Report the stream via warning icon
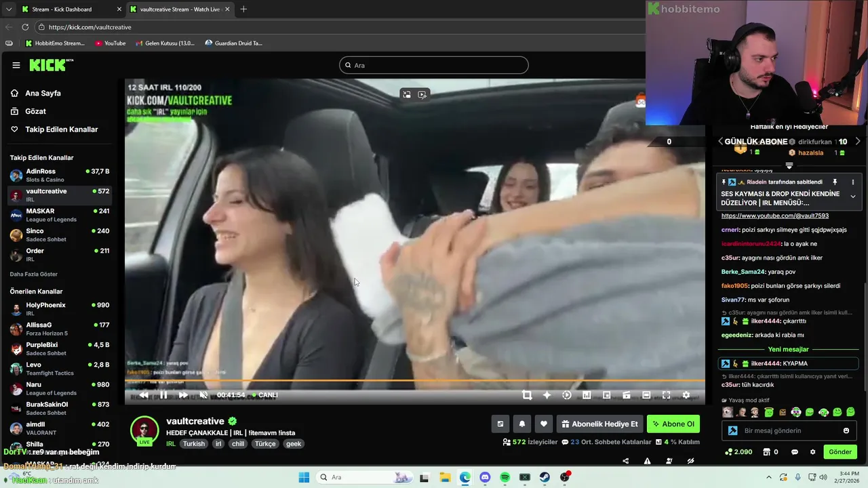 647,461
